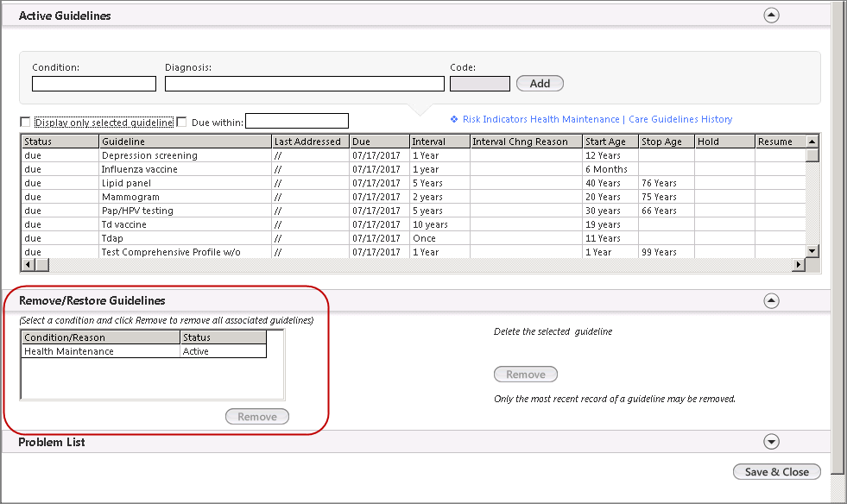Click the 6 Months start age cell
Image resolution: width=847 pixels, height=504 pixels.
click(x=611, y=170)
